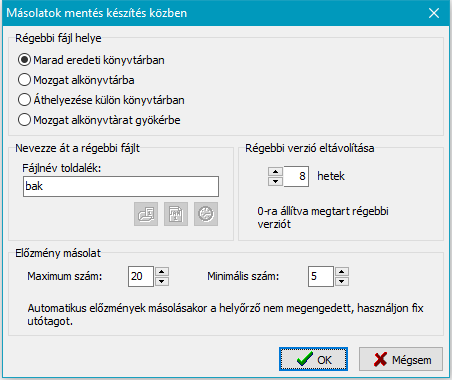Click the date placeholder calendar icon
The width and height of the screenshot is (452, 380).
click(176, 214)
